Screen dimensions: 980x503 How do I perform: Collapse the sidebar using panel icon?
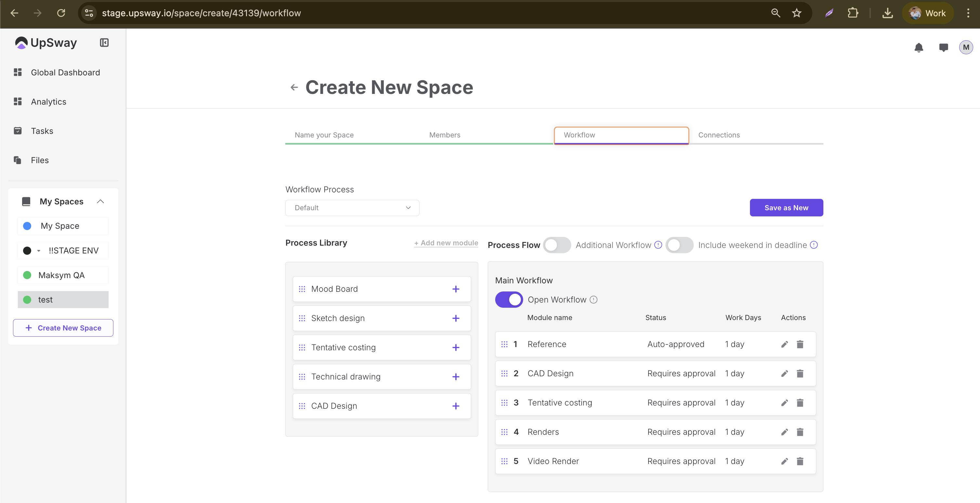click(104, 43)
